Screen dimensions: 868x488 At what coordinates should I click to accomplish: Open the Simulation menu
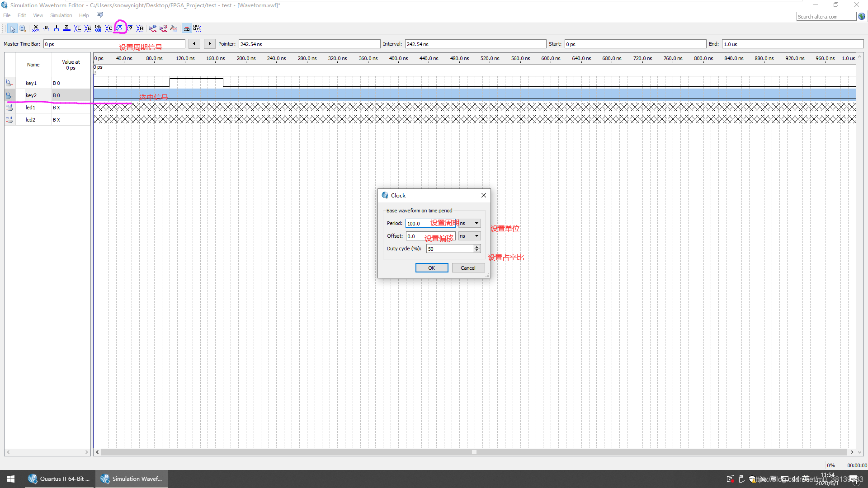61,15
